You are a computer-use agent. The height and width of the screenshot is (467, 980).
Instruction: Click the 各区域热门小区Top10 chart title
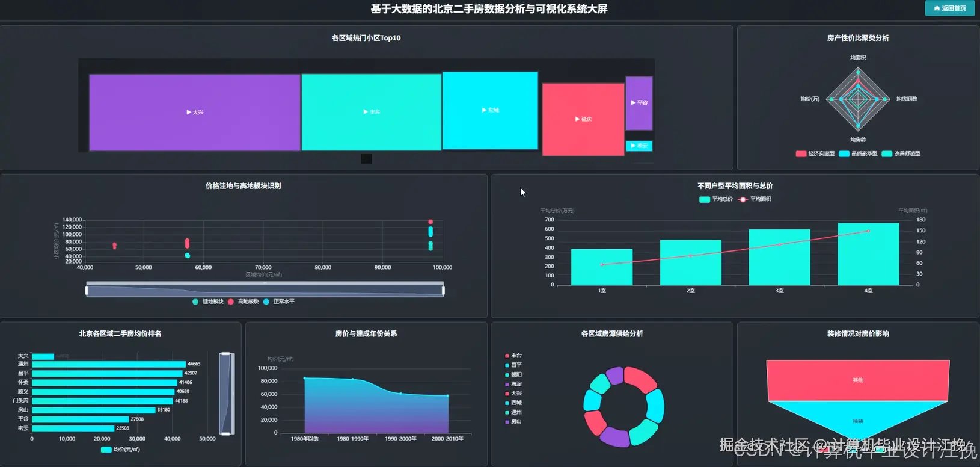[366, 38]
